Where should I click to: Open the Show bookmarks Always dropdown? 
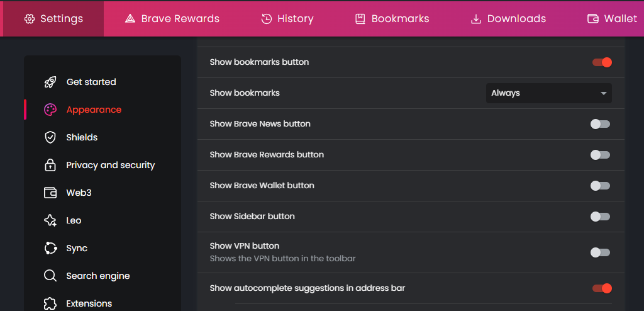[548, 93]
